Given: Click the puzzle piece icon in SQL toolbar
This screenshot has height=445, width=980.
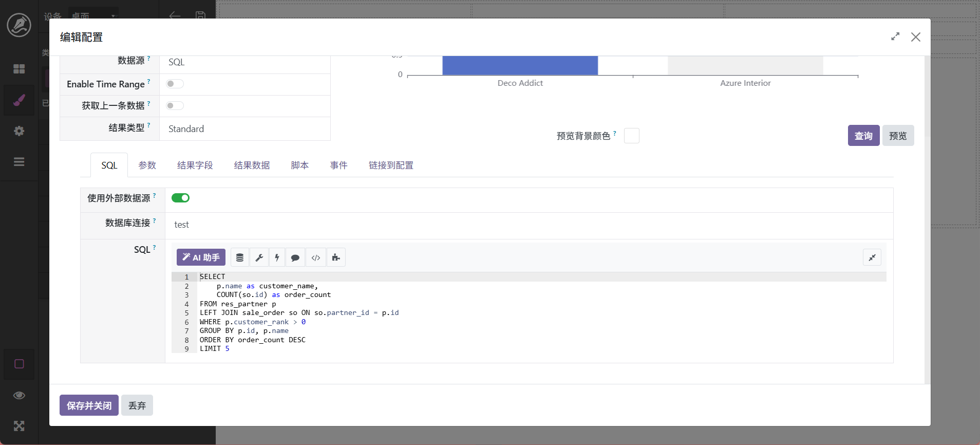Looking at the screenshot, I should pyautogui.click(x=336, y=257).
